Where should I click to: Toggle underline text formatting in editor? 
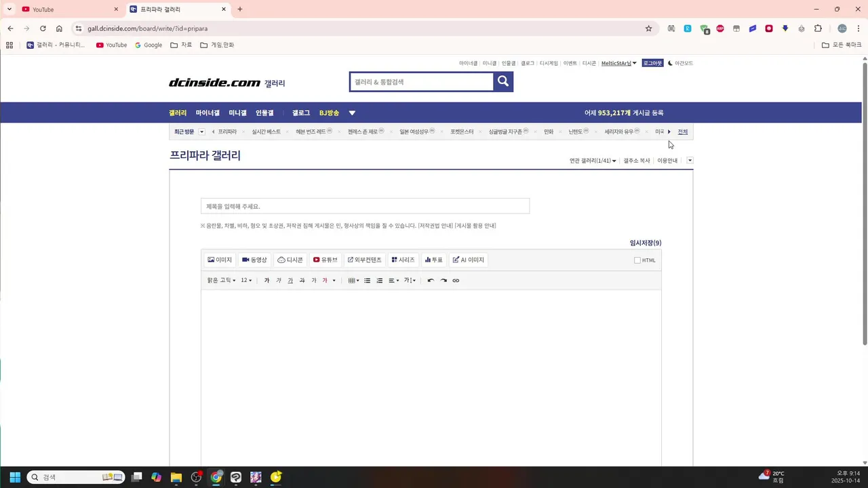[x=290, y=281]
